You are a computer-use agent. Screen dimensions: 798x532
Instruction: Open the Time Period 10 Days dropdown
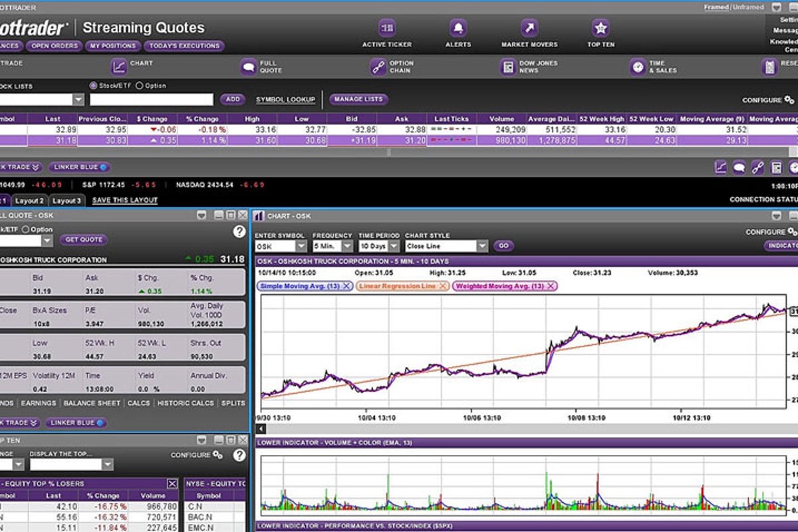pyautogui.click(x=394, y=246)
